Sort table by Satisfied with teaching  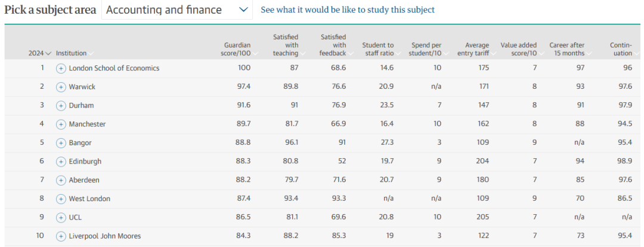pyautogui.click(x=286, y=45)
